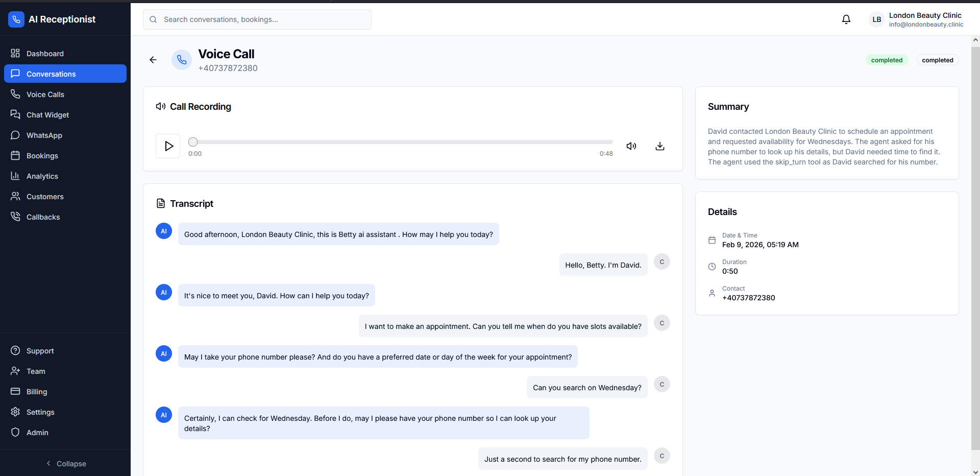Open the London Beauty Clinic account menu
980x476 pixels.
(915, 19)
